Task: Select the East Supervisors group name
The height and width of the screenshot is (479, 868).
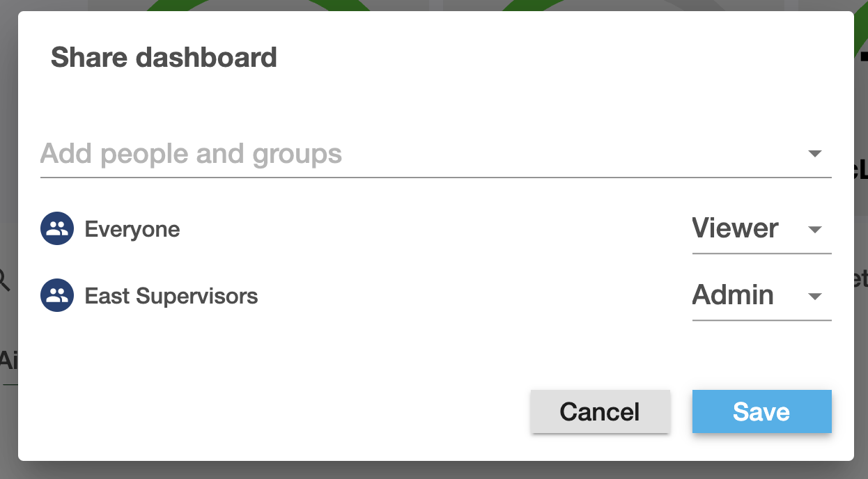Action: (171, 296)
